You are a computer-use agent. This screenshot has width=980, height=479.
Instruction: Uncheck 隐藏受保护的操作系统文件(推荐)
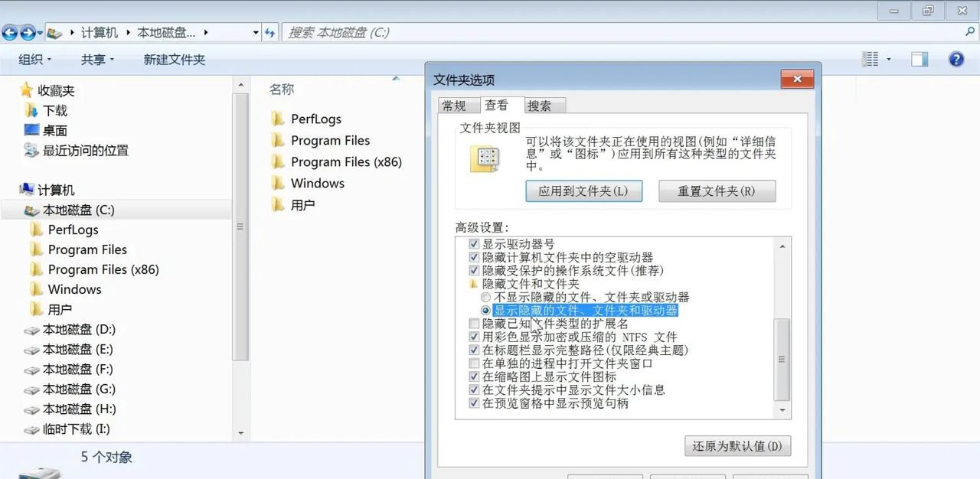474,271
